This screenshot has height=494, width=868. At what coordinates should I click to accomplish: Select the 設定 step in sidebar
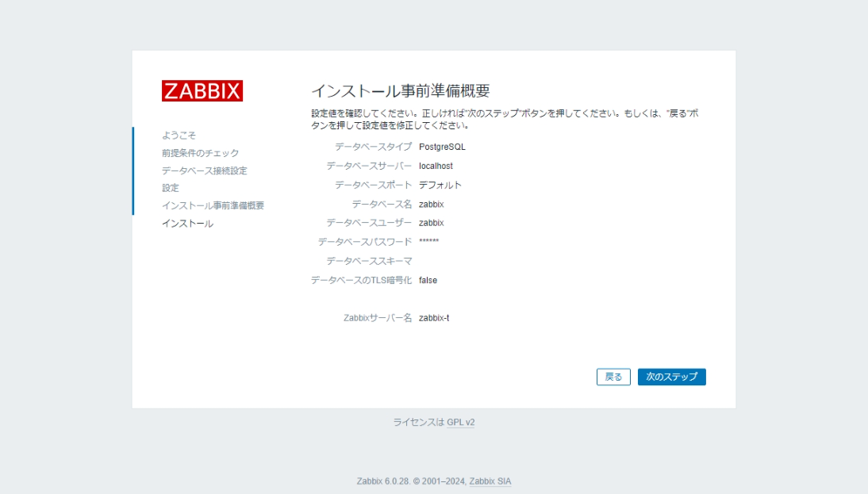coord(171,188)
